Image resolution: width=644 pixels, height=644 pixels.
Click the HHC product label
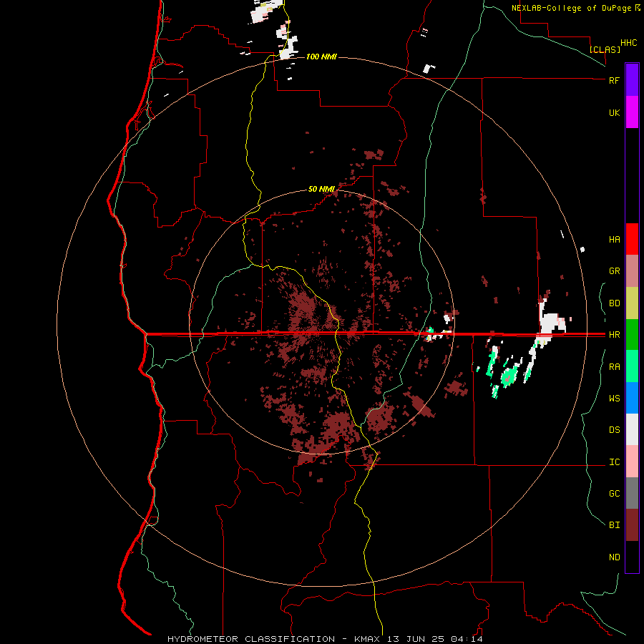628,43
